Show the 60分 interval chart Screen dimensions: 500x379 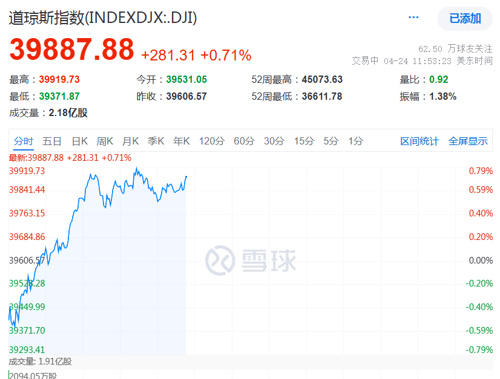click(244, 141)
